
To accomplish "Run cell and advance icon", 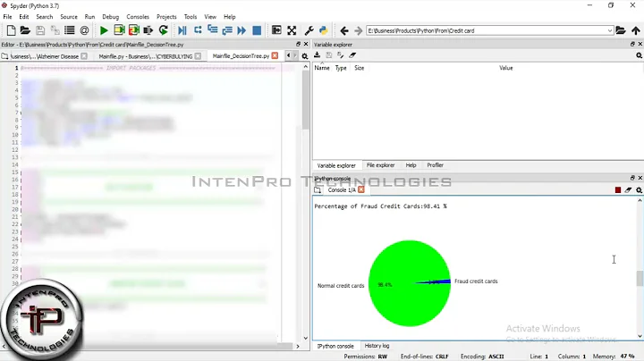I will [x=134, y=30].
